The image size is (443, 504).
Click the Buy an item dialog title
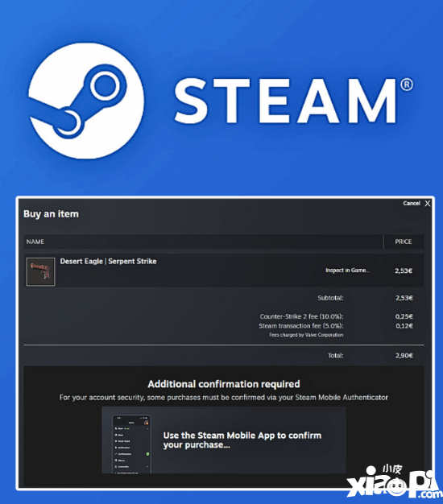click(51, 214)
